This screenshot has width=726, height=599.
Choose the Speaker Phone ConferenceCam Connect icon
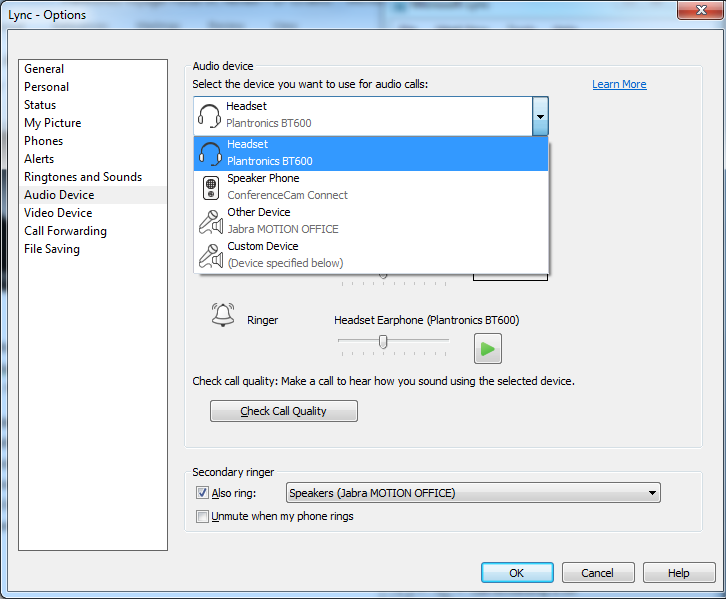pos(211,188)
